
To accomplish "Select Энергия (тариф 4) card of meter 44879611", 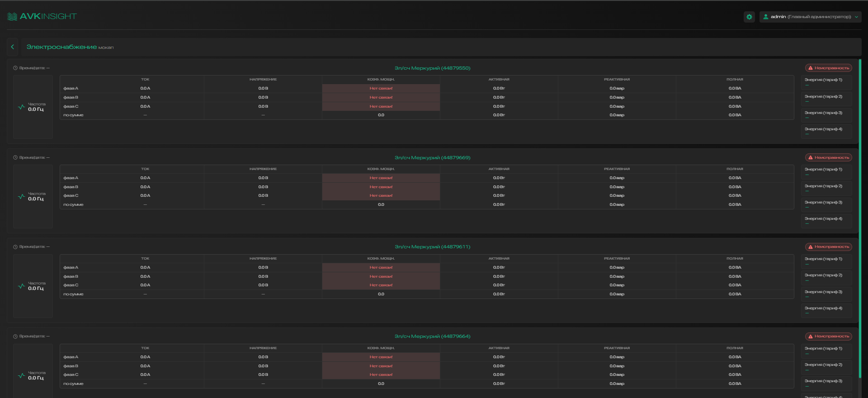I will (826, 310).
